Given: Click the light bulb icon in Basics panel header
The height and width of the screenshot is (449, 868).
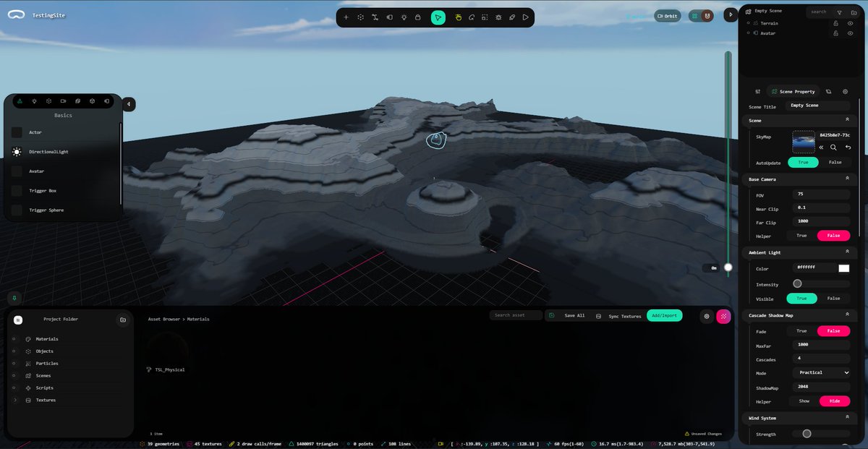Looking at the screenshot, I should click(x=34, y=101).
